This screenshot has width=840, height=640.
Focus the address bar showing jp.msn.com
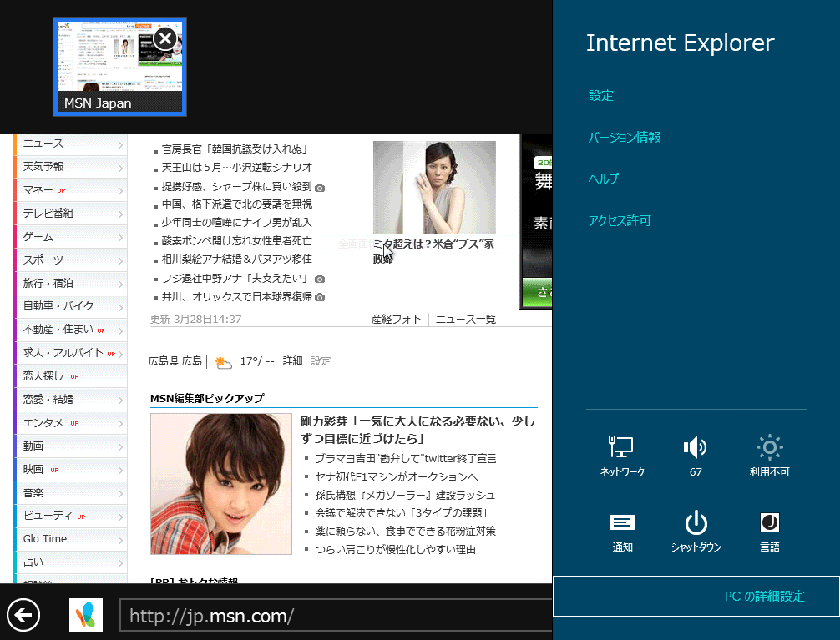point(337,616)
